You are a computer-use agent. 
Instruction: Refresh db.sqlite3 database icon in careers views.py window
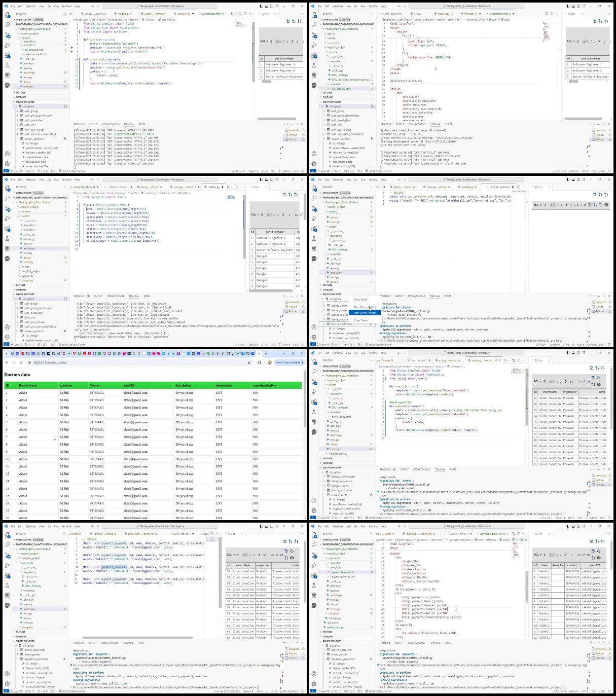pos(65,106)
